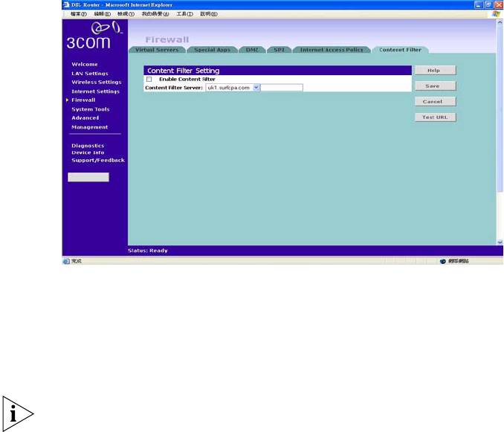Click the page scrollbar down arrow
Image resolution: width=504 pixels, height=432 pixels.
tap(500, 242)
